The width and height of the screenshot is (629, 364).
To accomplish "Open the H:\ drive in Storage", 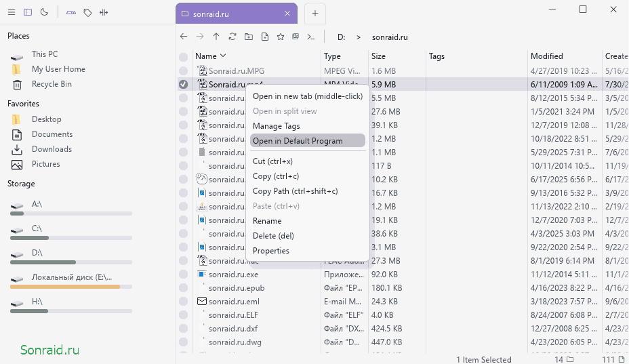I will pyautogui.click(x=37, y=302).
